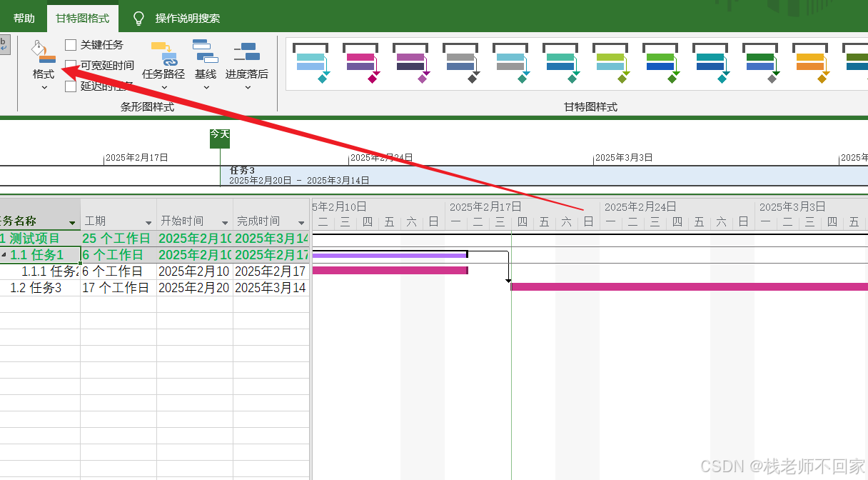This screenshot has width=868, height=480.
Task: Click the pink Gantt bar for 1.1.1 task
Action: (390, 270)
